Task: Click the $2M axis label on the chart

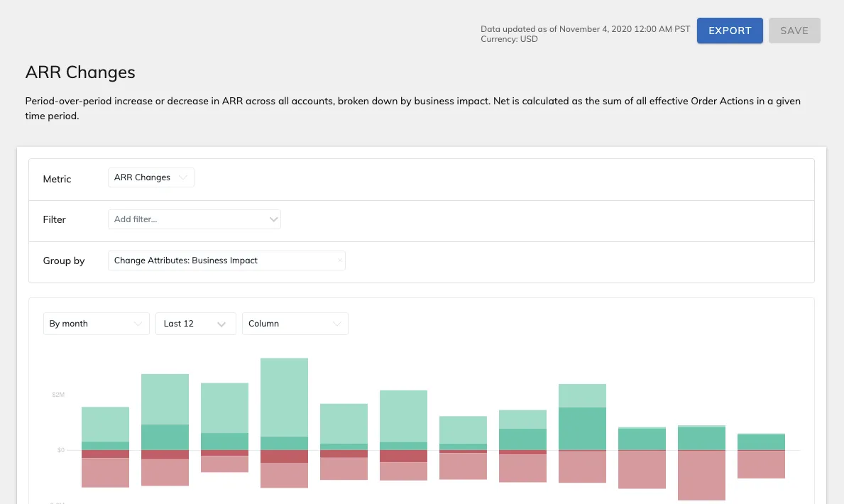Action: pos(58,395)
